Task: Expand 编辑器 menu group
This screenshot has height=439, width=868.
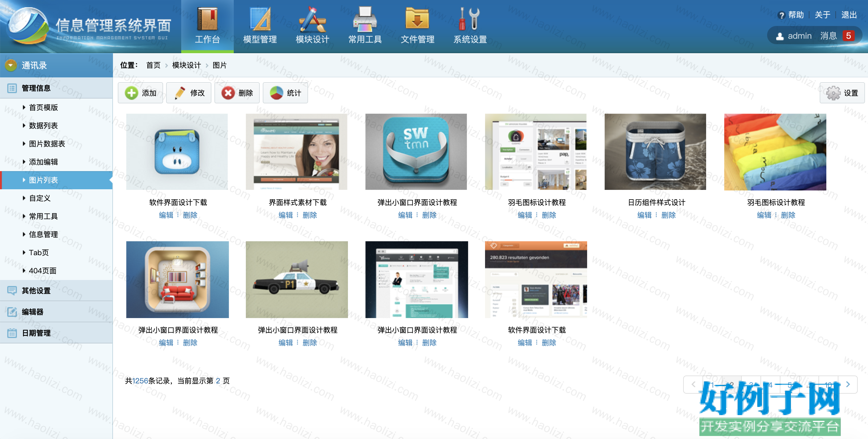Action: point(56,312)
